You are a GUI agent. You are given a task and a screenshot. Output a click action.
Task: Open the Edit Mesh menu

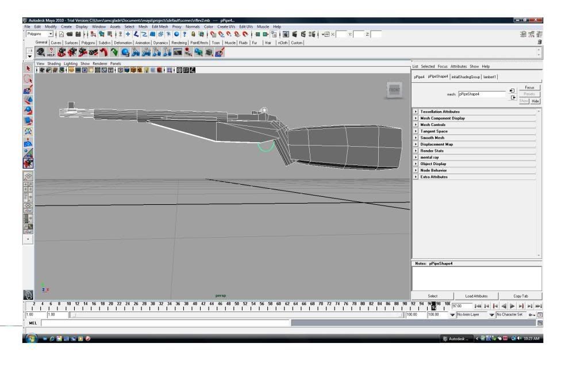160,26
